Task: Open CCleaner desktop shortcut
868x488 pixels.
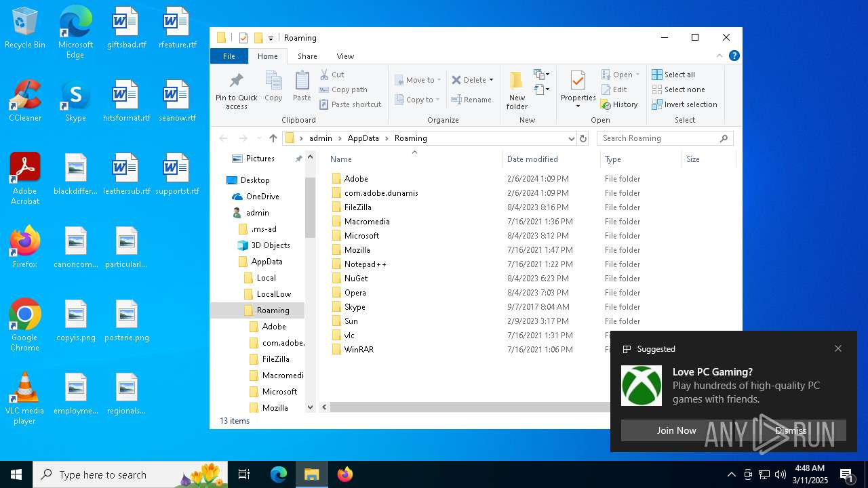Action: click(25, 102)
